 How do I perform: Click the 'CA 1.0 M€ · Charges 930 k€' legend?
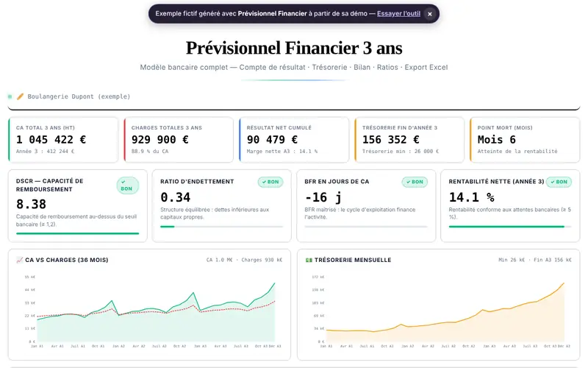[244, 260]
